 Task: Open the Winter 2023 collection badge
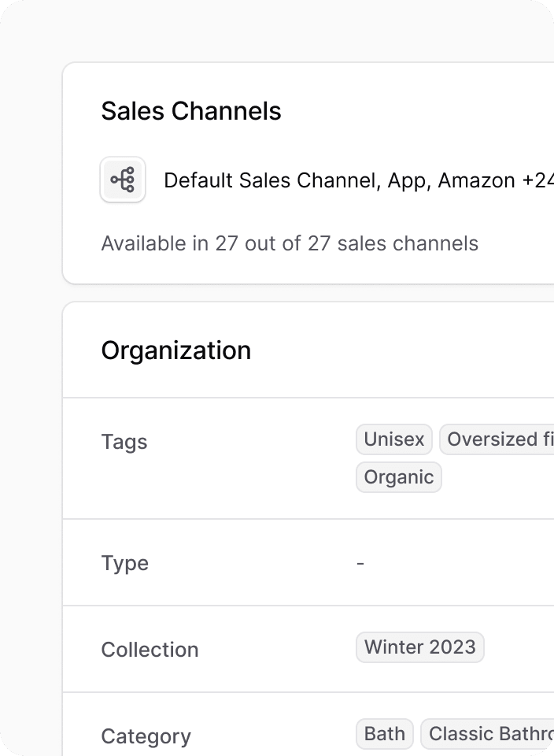tap(420, 647)
